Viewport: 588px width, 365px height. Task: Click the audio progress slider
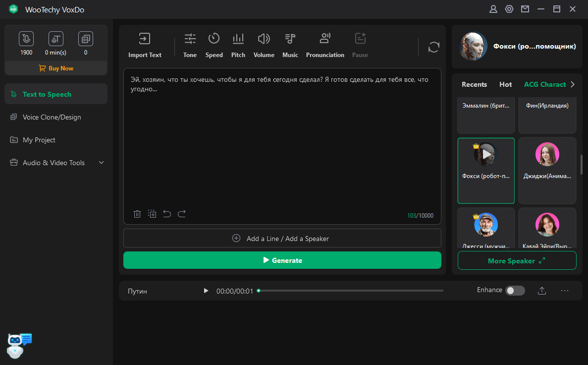click(x=351, y=291)
